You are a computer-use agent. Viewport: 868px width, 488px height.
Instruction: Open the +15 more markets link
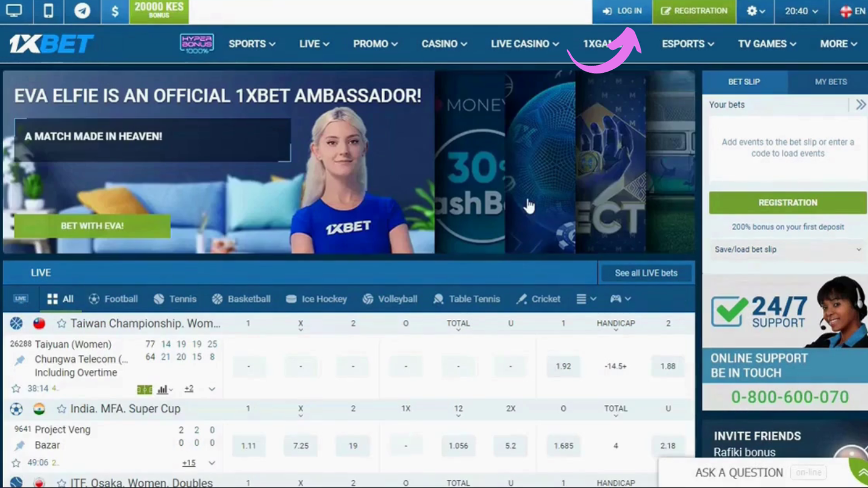click(x=189, y=463)
